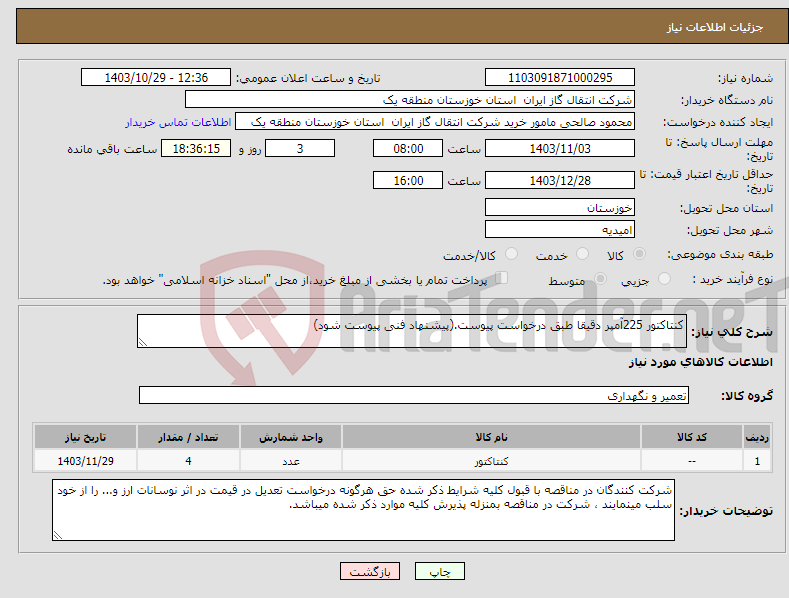The width and height of the screenshot is (789, 598).
Task: Click the need date 1403/11/29 cell
Action: coord(86,461)
